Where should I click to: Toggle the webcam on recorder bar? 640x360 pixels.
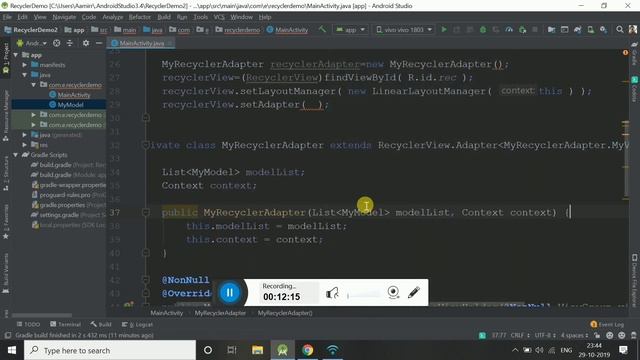click(x=393, y=292)
